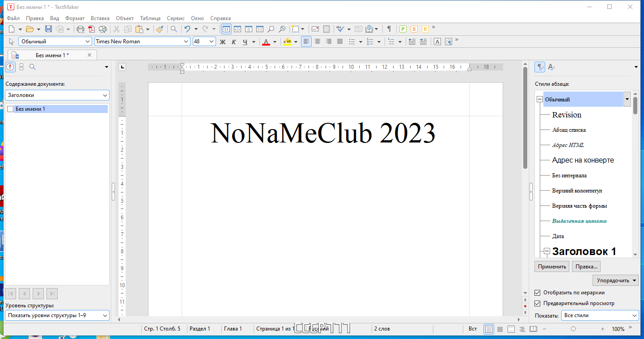Open the Сервис menu

point(176,18)
